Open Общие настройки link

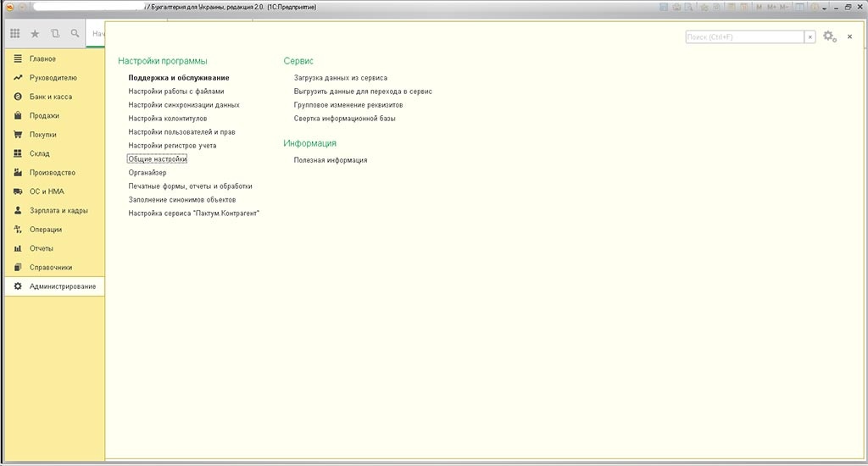pyautogui.click(x=157, y=159)
